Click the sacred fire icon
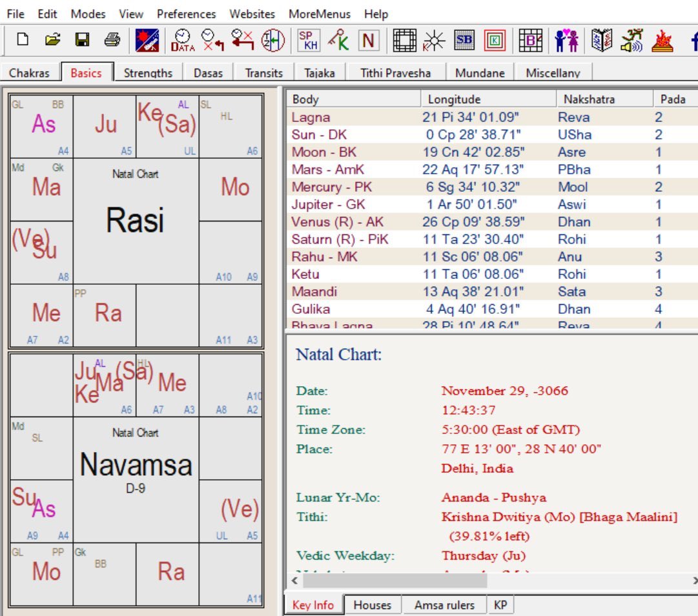Screen dimensions: 698x616 pos(662,40)
